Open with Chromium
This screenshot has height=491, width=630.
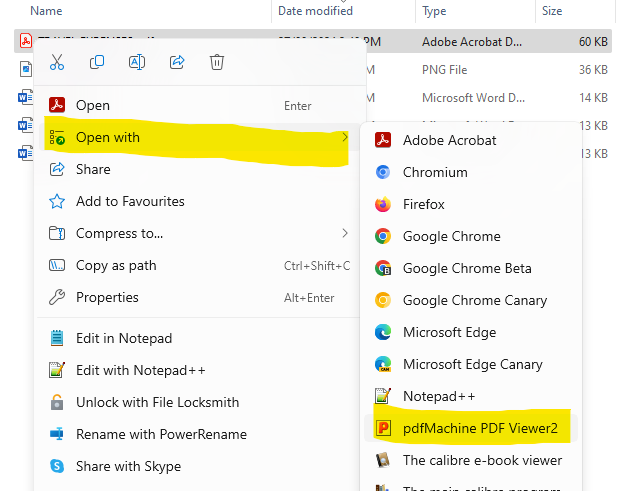point(470,172)
